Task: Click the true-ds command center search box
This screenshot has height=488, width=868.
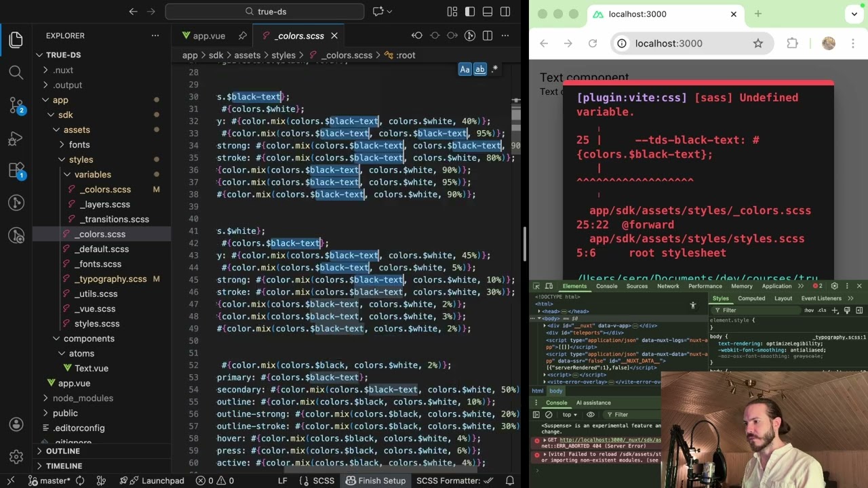Action: click(x=264, y=12)
